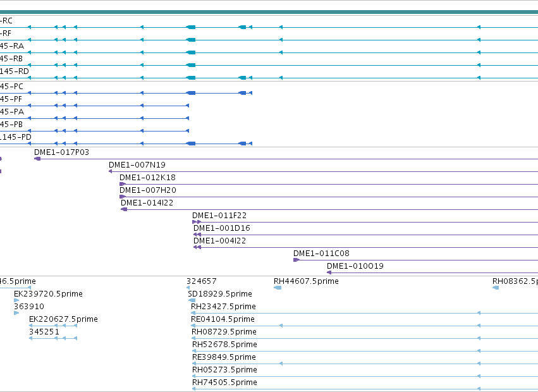Select the 45-PB protein label

(11, 125)
